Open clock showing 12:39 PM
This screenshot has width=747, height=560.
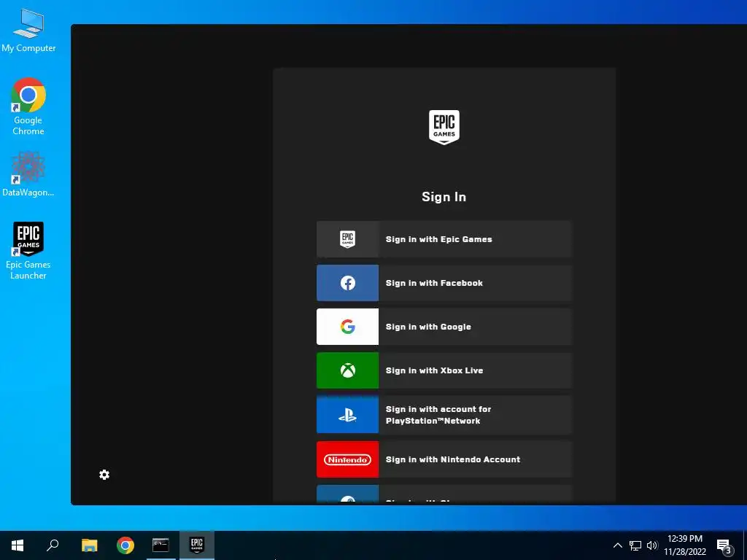tap(685, 545)
